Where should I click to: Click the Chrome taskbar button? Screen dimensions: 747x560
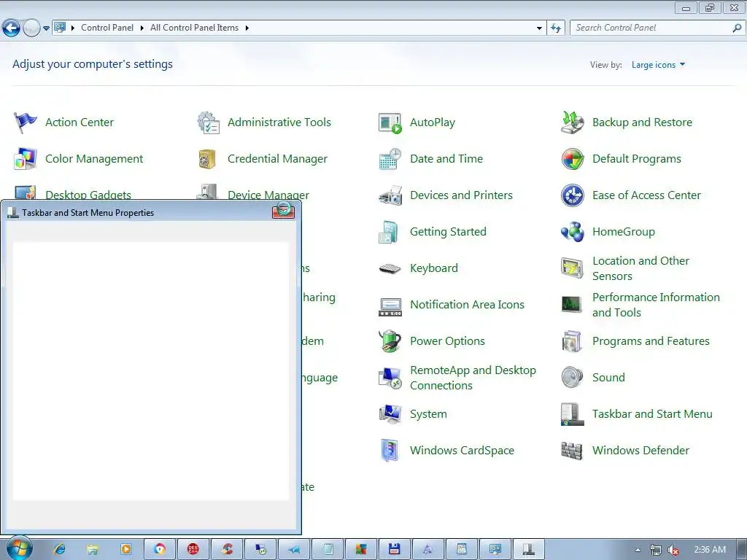[x=160, y=550]
